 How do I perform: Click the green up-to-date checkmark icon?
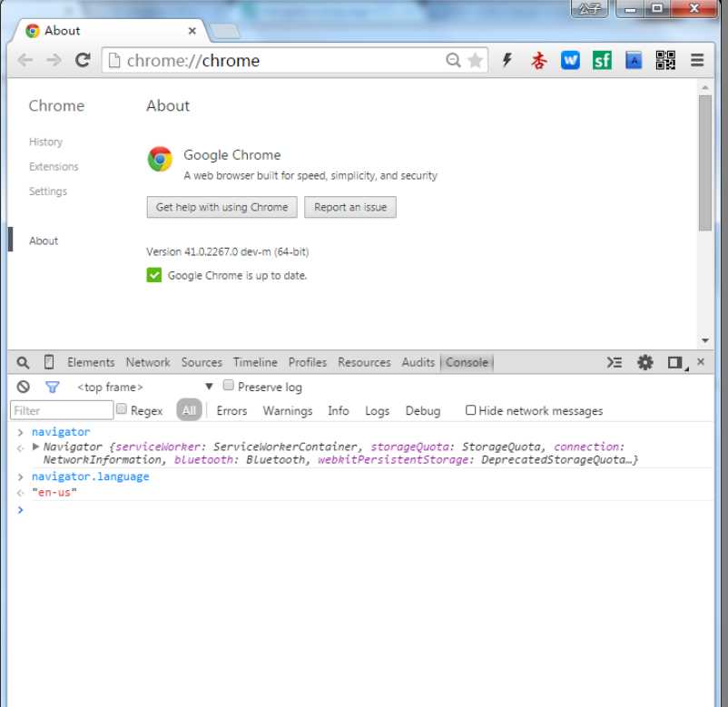[x=154, y=275]
